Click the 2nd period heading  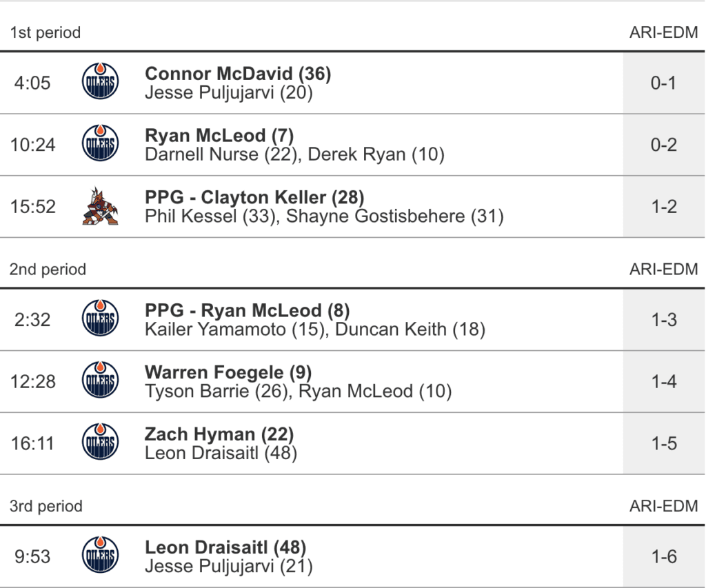48,270
